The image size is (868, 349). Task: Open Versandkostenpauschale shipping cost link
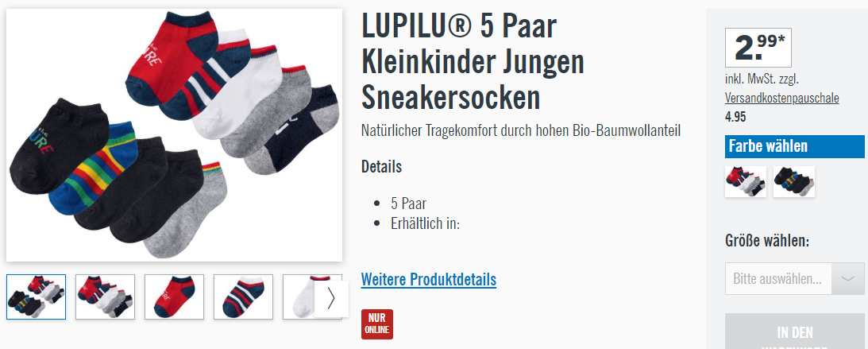(781, 99)
